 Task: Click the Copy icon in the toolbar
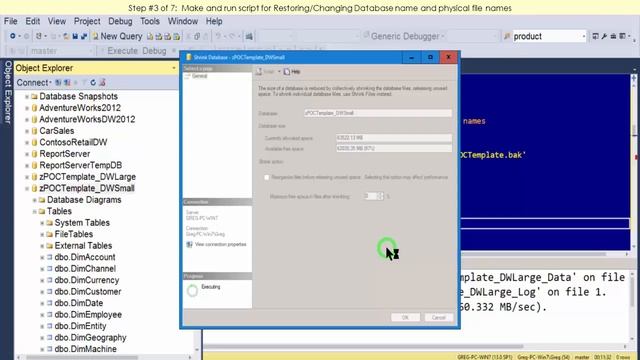(197, 37)
